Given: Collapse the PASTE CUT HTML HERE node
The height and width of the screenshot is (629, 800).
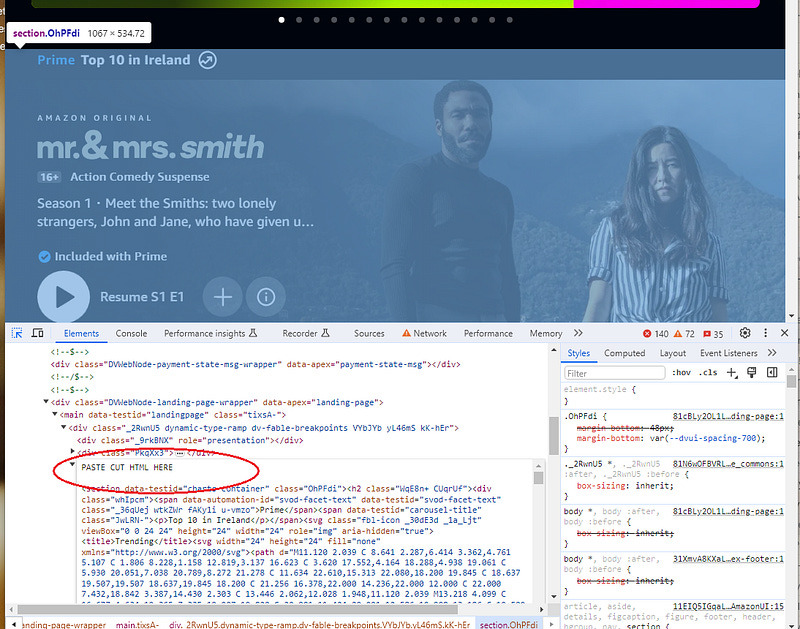Looking at the screenshot, I should (x=72, y=464).
